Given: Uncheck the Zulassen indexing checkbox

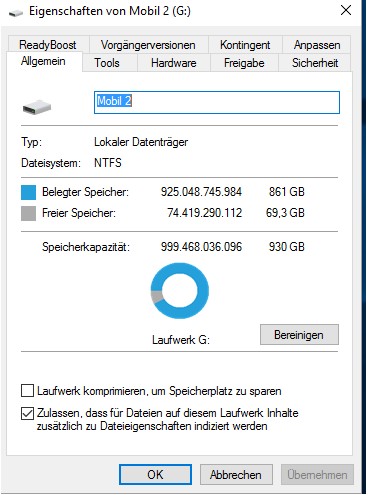Looking at the screenshot, I should pyautogui.click(x=27, y=413).
